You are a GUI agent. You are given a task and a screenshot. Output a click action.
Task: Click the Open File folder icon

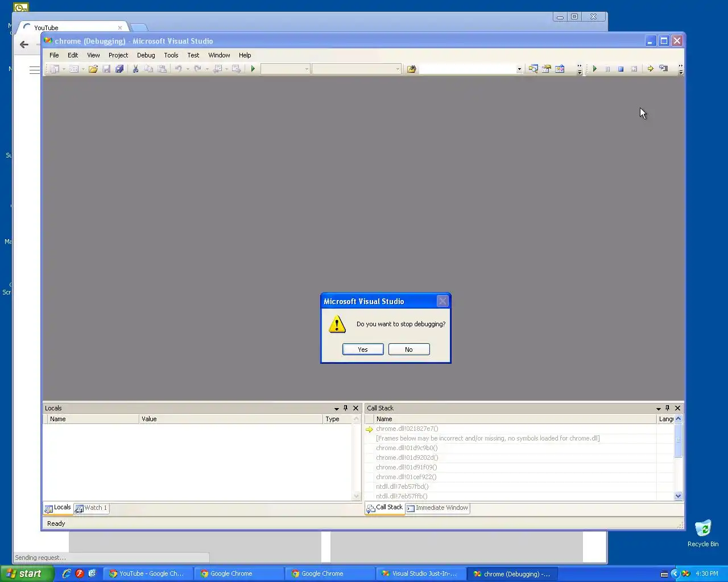(x=93, y=69)
